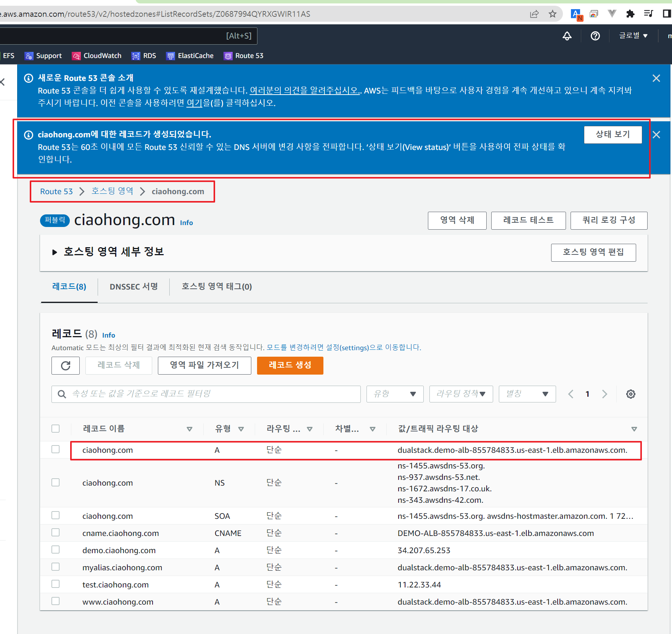Viewport: 672px width, 634px height.
Task: Open the 라우팅 정책 filter dropdown
Action: click(x=461, y=394)
